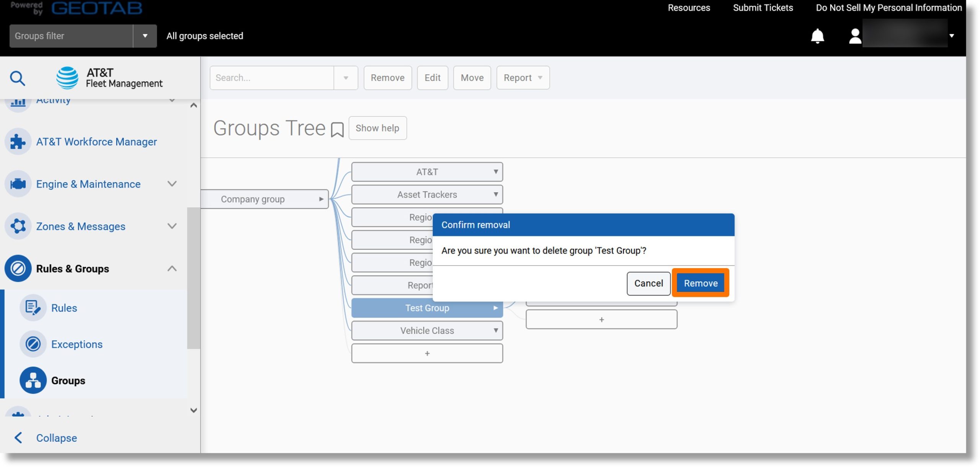Click the Groups filter input field
Image resolution: width=980 pixels, height=467 pixels.
coord(71,36)
